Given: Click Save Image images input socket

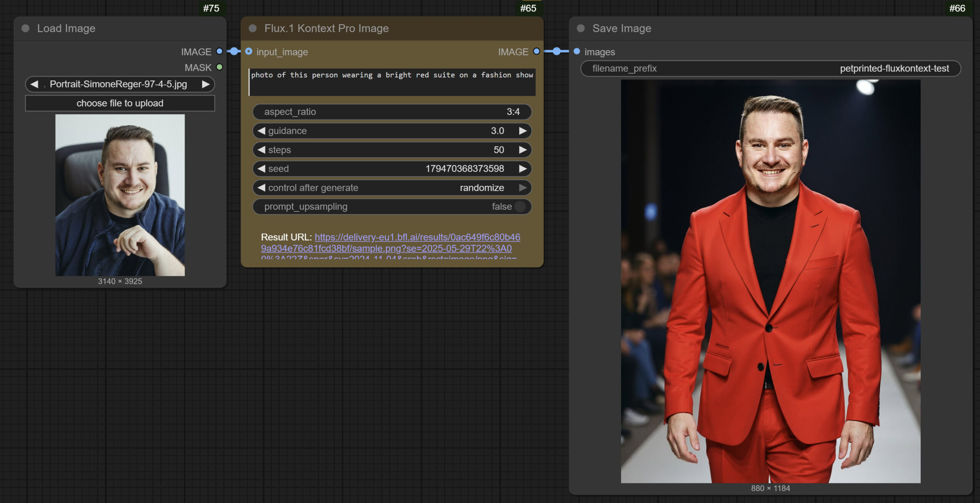Looking at the screenshot, I should tap(577, 51).
